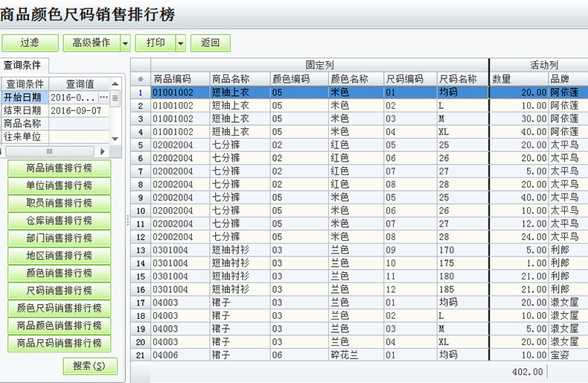The image size is (588, 383).
Task: Click the 固定列 group header
Action: [x=319, y=65]
